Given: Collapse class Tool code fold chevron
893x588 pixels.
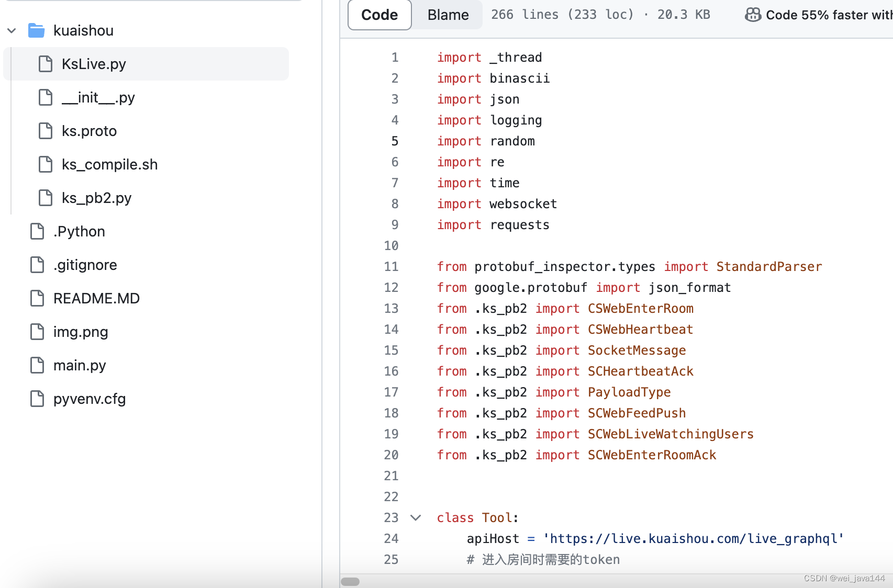Looking at the screenshot, I should point(416,518).
